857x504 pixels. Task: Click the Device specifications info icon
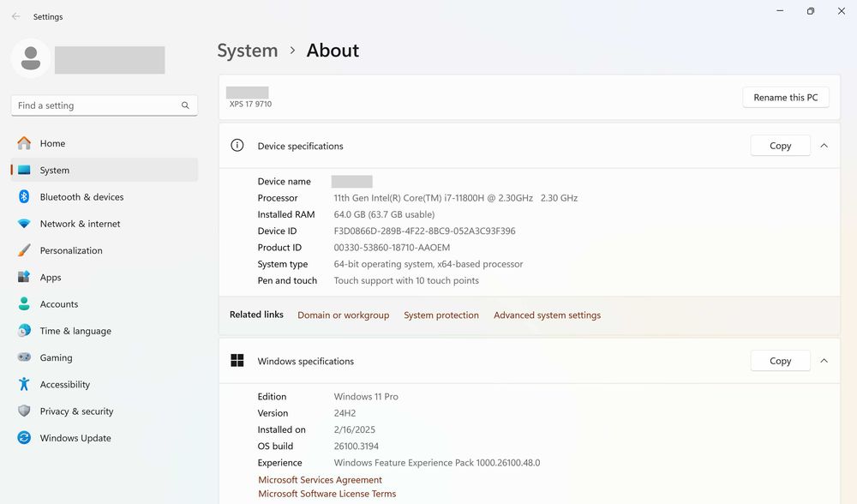(x=237, y=146)
